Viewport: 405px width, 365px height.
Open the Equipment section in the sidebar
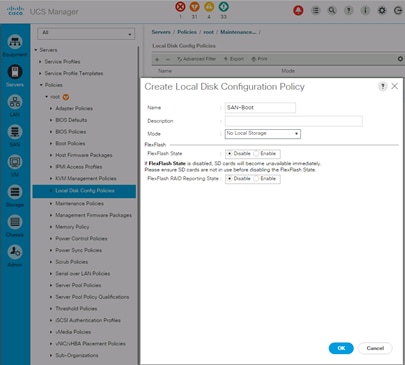pos(15,42)
